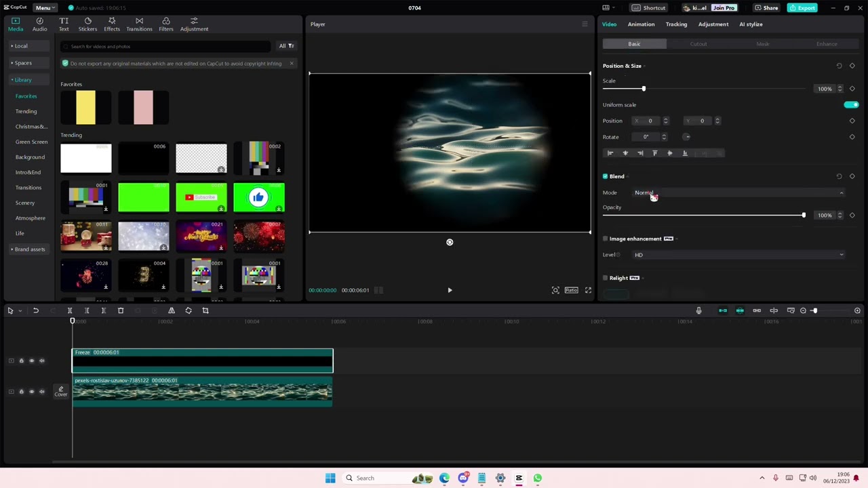
Task: Open the Cutout sub-tab
Action: (x=698, y=44)
